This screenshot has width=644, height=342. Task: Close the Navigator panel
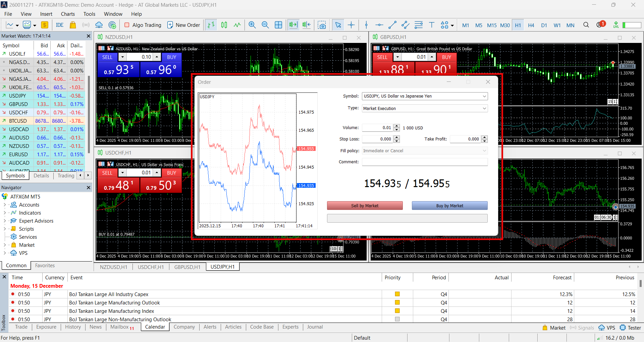89,188
